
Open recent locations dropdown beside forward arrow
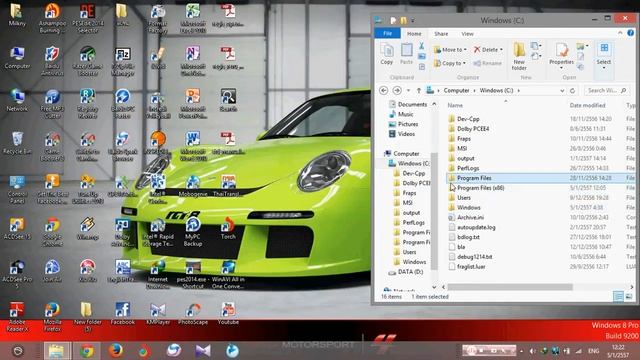click(408, 91)
